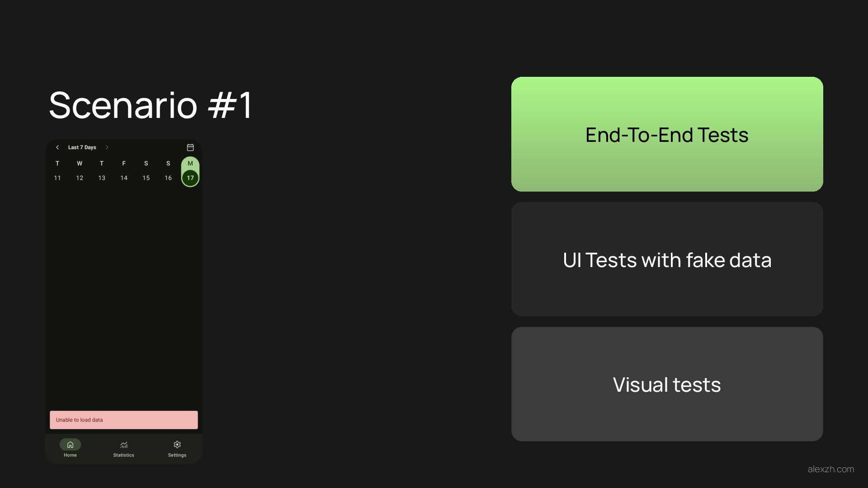Click the End-To-End Tests card
868x488 pixels.
tap(667, 134)
